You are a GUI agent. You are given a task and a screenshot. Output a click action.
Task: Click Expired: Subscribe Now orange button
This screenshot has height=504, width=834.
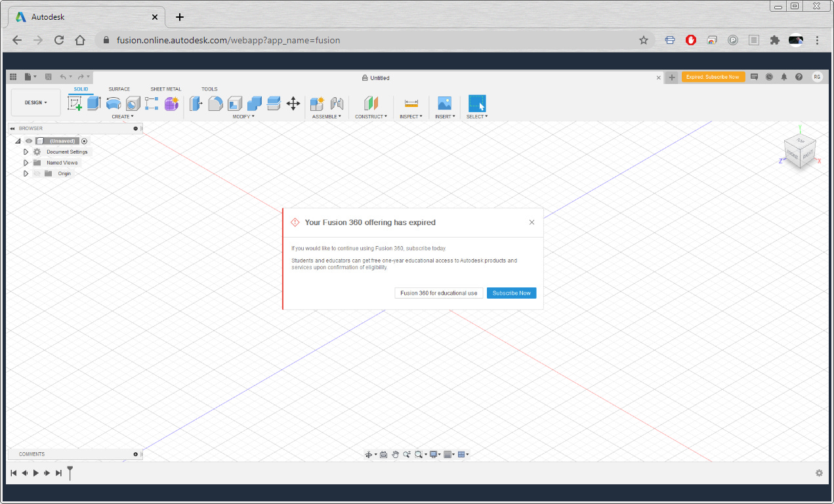click(713, 77)
